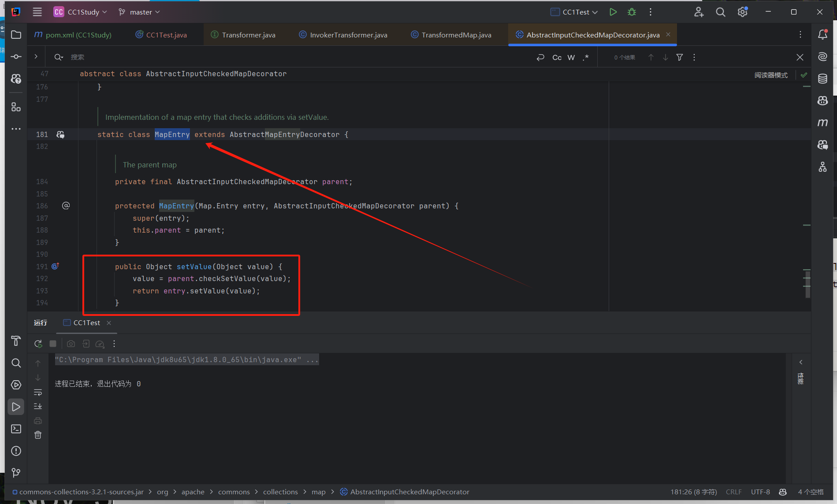The image size is (837, 504).
Task: Toggle reader mode (阅读器模式)
Action: (771, 75)
